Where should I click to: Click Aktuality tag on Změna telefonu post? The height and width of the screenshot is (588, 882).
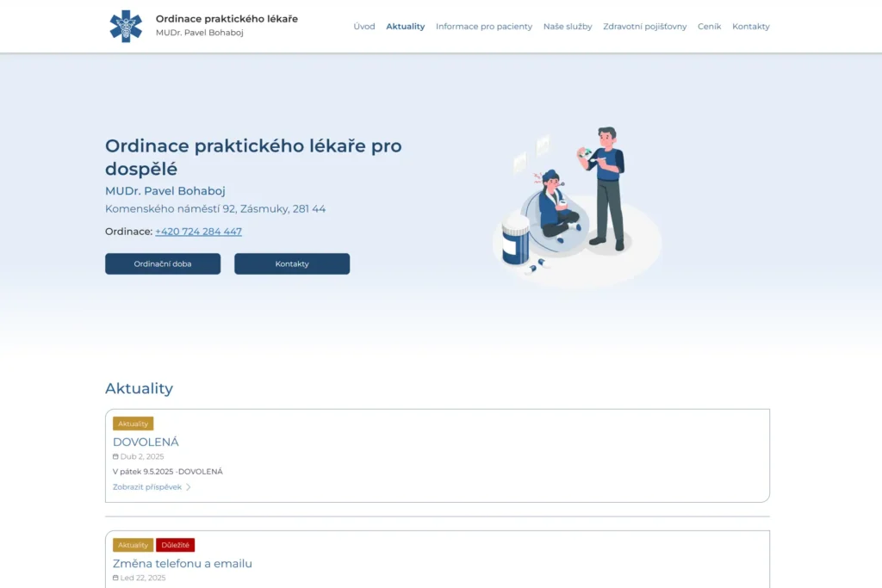click(x=133, y=545)
